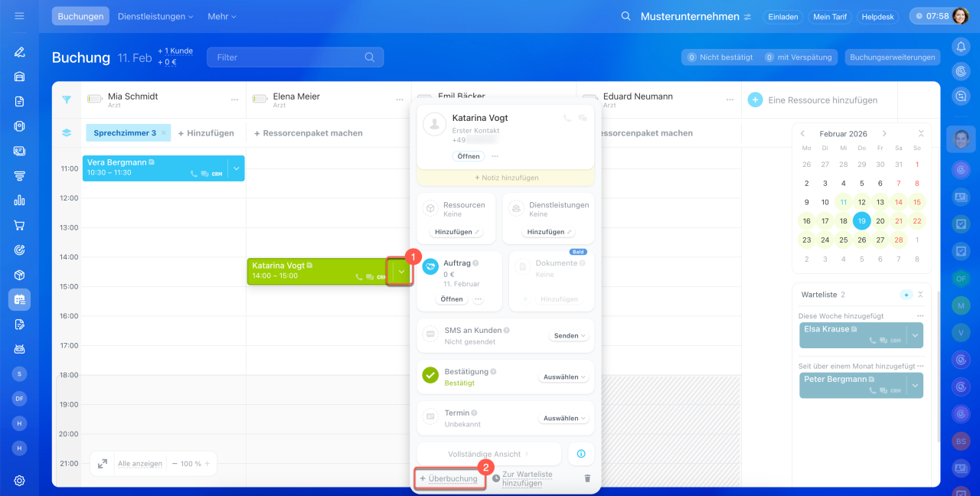Click the Filter search field
This screenshot has width=980, height=496.
(x=295, y=57)
